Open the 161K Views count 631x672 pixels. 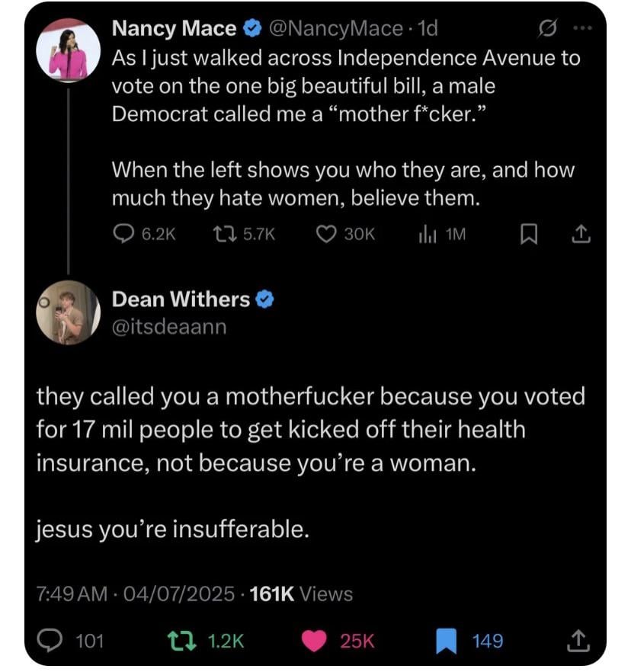301,594
